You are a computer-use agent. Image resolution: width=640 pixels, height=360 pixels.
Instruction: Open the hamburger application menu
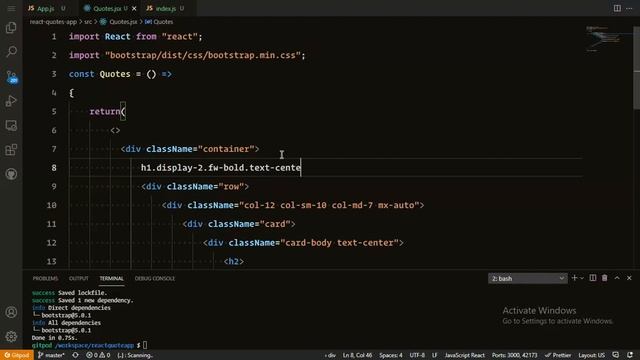(x=11, y=8)
